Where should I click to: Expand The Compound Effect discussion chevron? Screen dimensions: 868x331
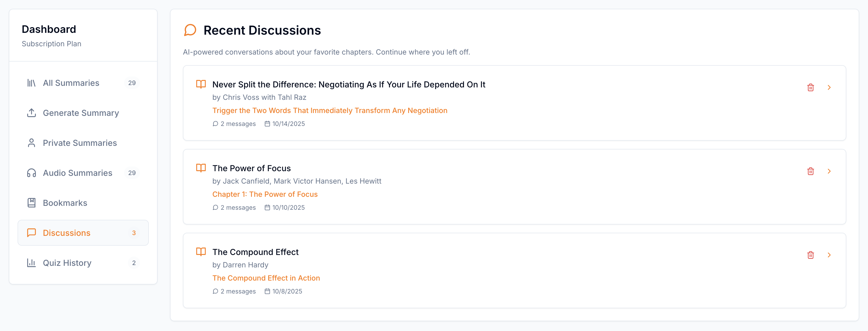pyautogui.click(x=829, y=255)
